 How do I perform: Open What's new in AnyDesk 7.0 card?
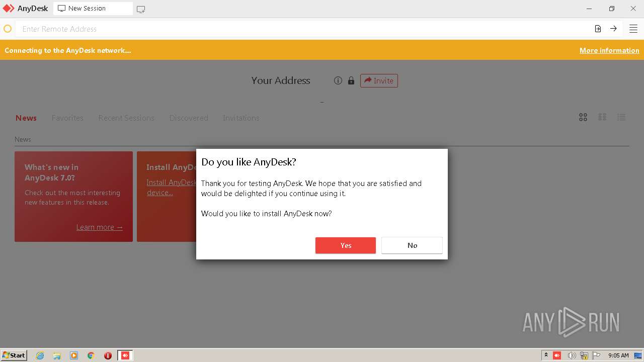pyautogui.click(x=73, y=197)
